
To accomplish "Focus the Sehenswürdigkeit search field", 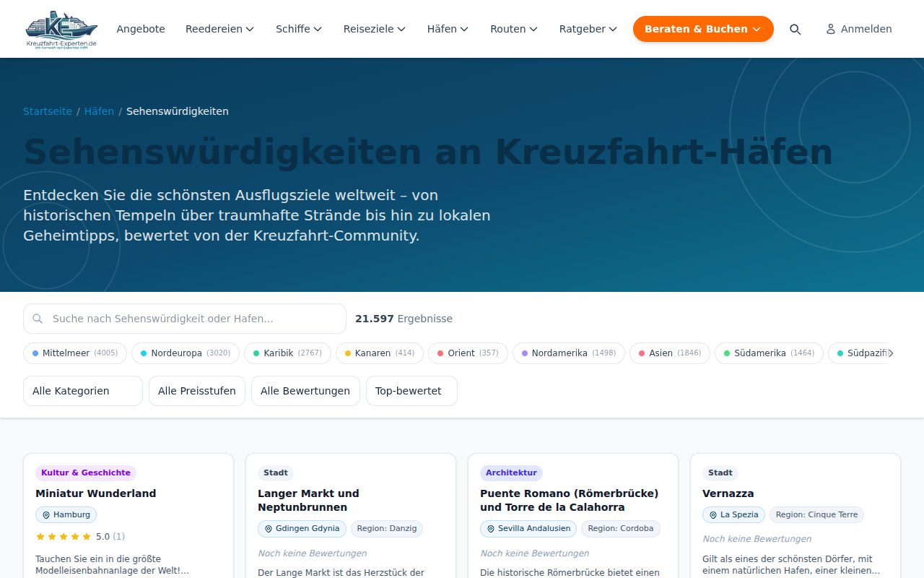I will (x=185, y=319).
